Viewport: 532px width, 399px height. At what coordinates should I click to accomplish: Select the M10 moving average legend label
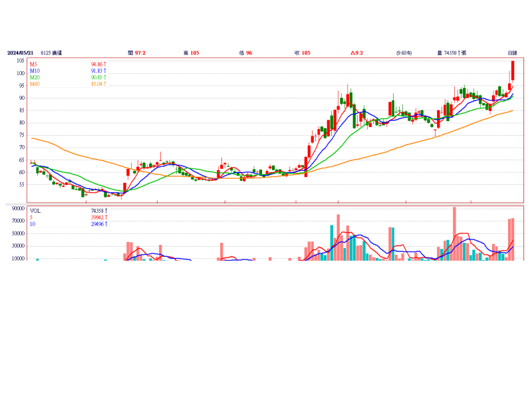(x=35, y=70)
